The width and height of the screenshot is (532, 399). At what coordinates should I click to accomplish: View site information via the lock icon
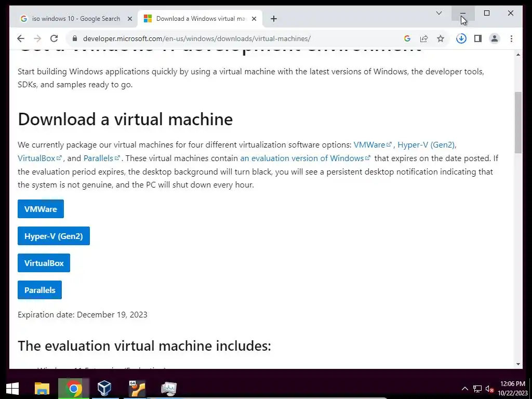[x=75, y=38]
